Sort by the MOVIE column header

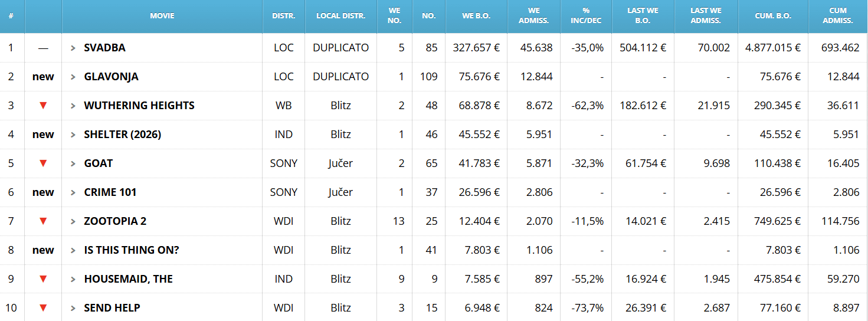coord(162,16)
